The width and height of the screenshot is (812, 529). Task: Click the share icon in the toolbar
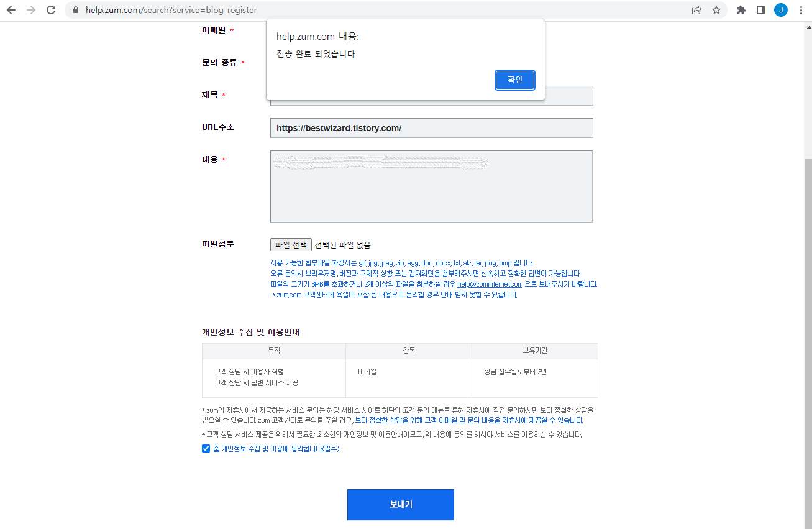696,10
